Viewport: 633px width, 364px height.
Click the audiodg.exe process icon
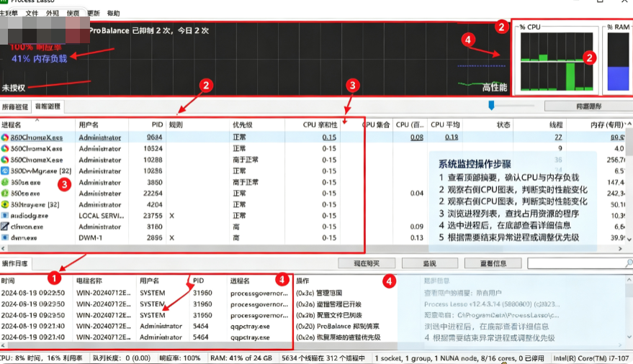tap(5, 216)
